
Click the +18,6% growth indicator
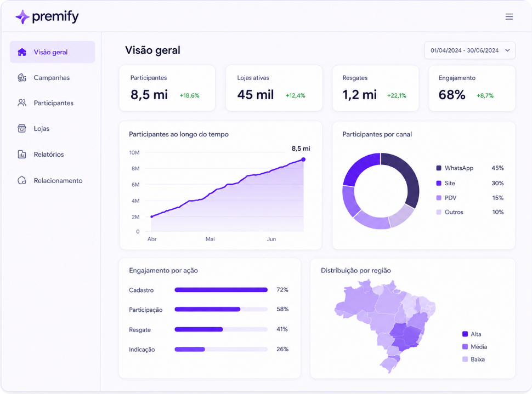pyautogui.click(x=190, y=95)
